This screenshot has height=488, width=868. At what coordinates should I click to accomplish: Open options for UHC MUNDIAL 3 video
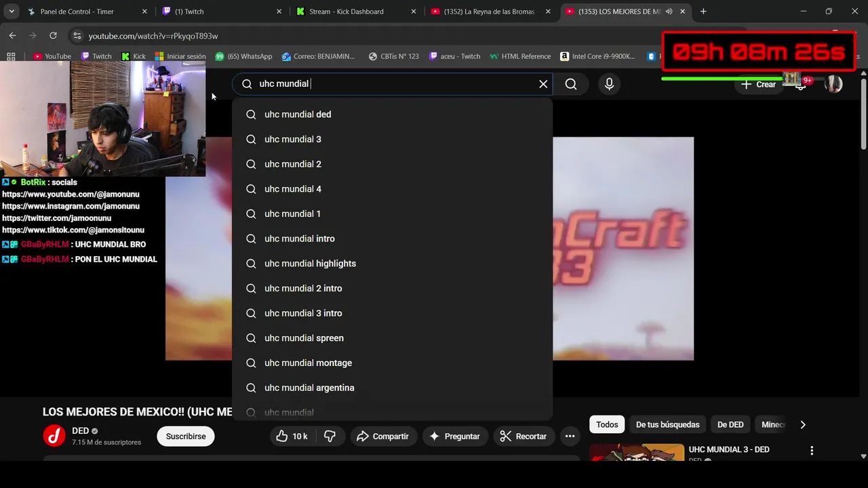click(x=812, y=451)
